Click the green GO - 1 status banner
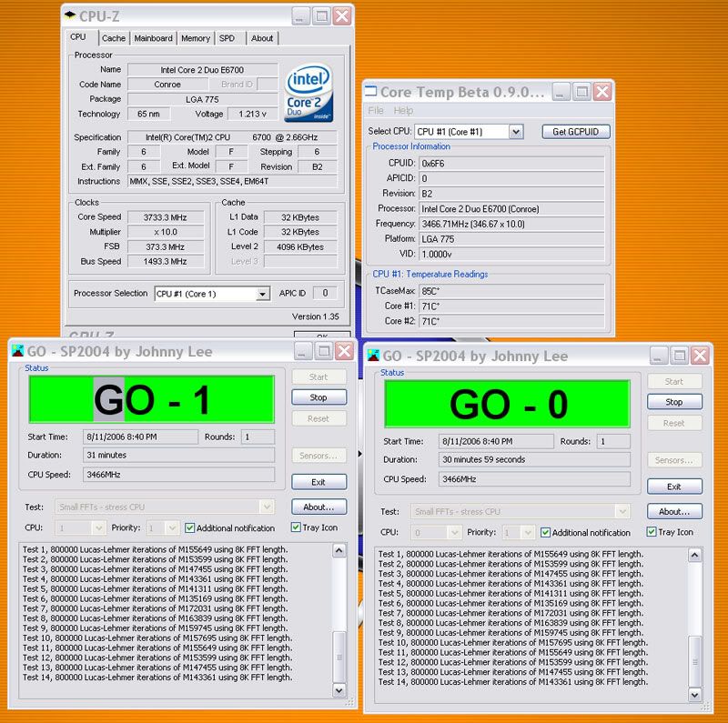 point(151,399)
